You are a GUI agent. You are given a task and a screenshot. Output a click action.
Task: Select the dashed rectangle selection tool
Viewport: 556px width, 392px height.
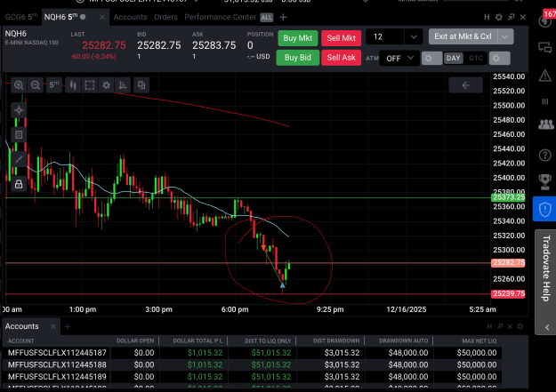click(x=90, y=85)
